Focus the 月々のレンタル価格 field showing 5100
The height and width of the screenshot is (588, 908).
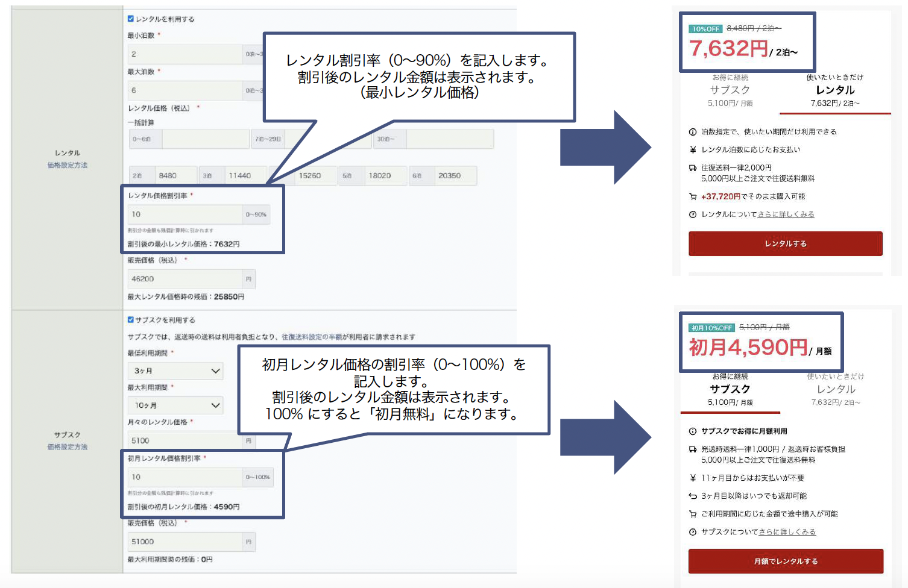[184, 441]
